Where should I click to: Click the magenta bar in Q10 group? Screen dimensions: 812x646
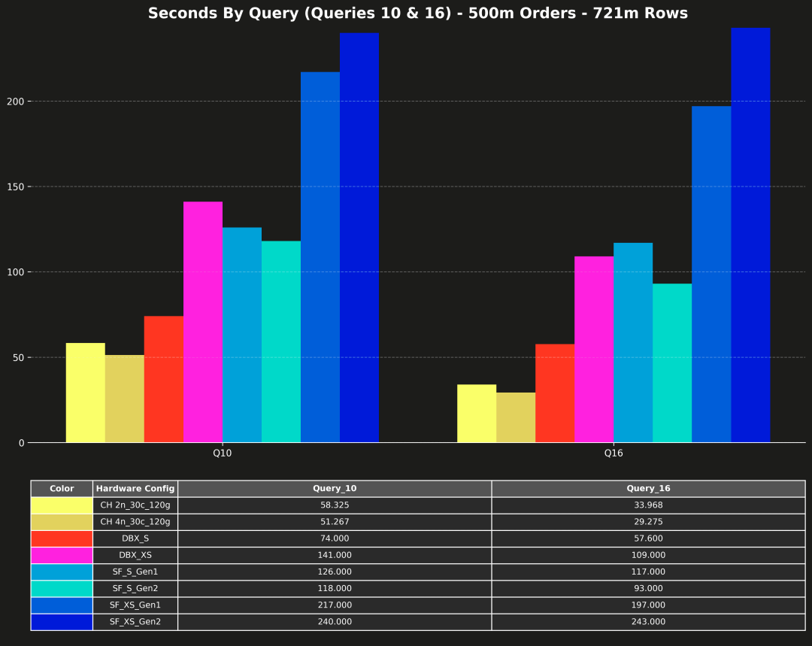(x=203, y=322)
